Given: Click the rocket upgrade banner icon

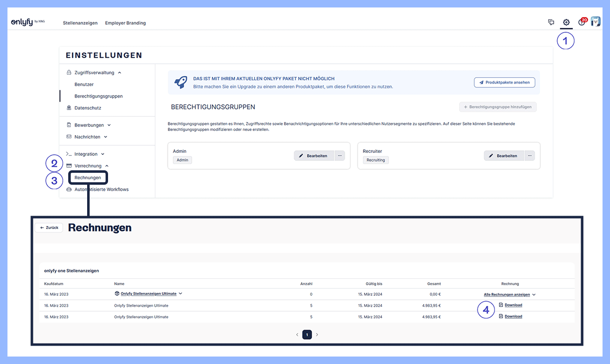Looking at the screenshot, I should click(180, 83).
